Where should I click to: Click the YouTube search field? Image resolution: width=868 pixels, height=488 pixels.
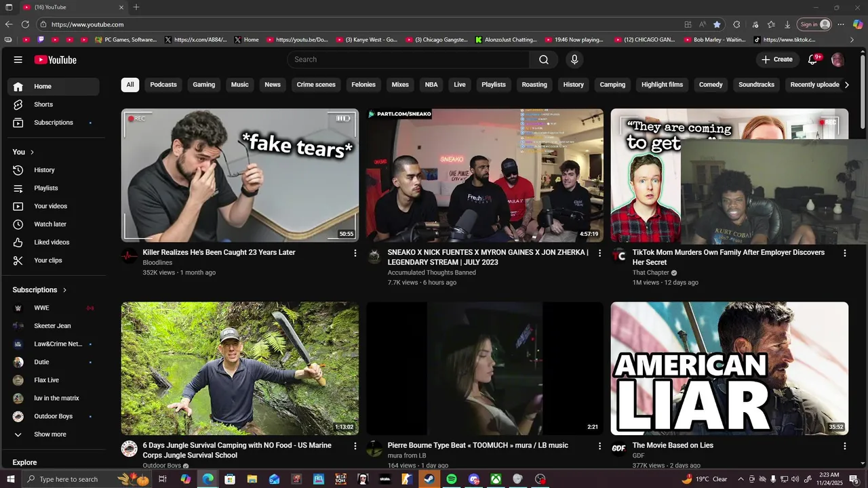click(x=409, y=60)
